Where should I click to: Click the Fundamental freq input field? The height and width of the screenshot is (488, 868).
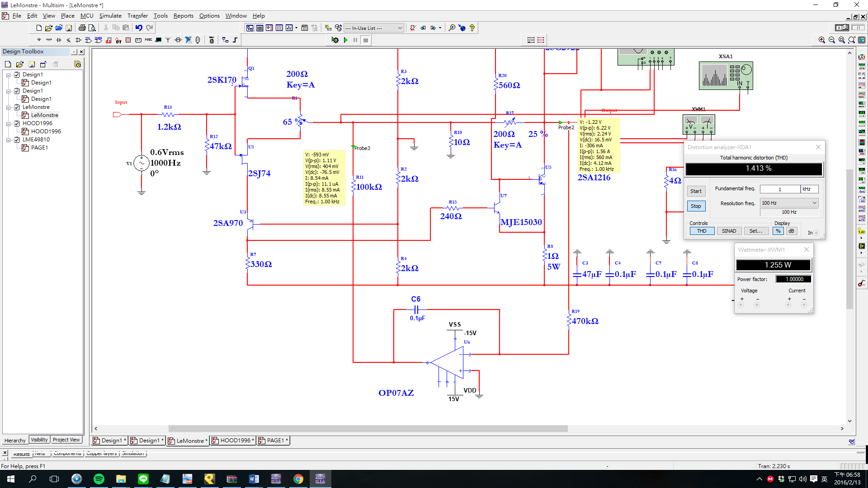coord(780,189)
